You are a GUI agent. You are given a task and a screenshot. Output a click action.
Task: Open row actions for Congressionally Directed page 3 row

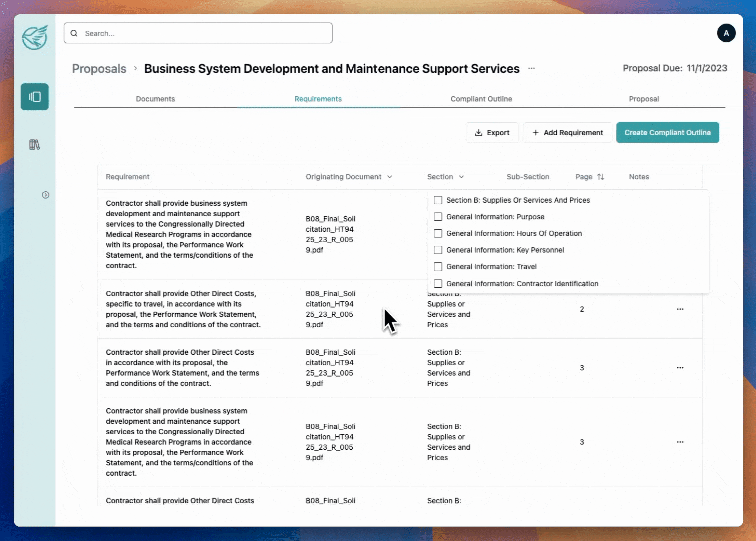point(680,442)
